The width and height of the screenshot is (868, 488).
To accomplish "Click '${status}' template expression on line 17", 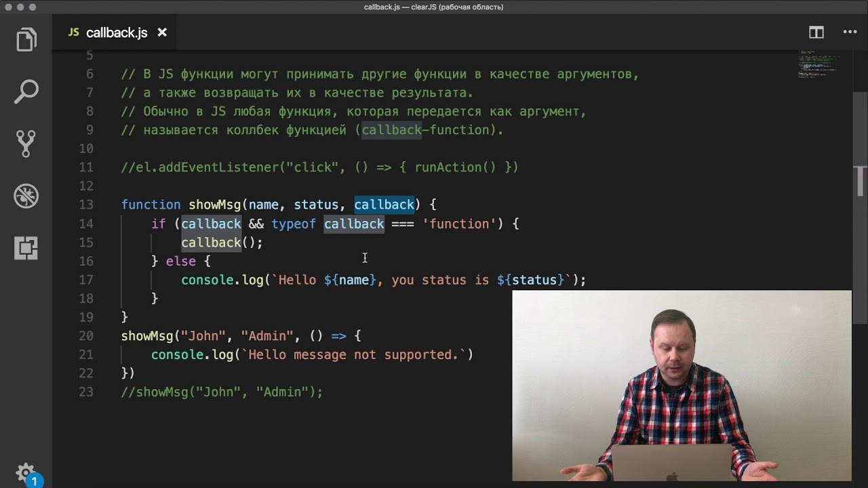I will pos(530,280).
